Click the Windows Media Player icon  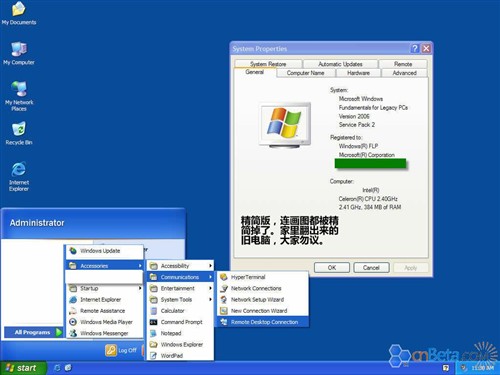(73, 322)
